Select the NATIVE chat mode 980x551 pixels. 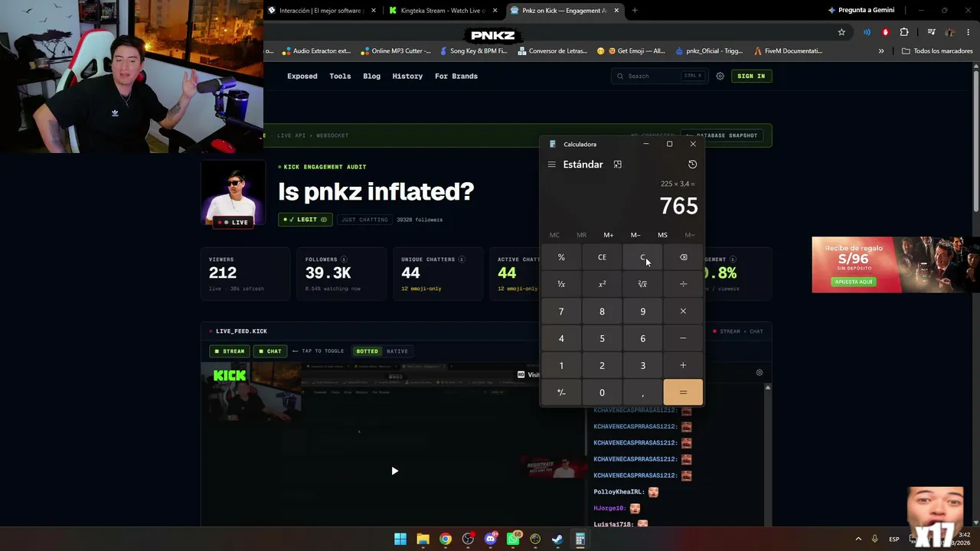click(397, 351)
